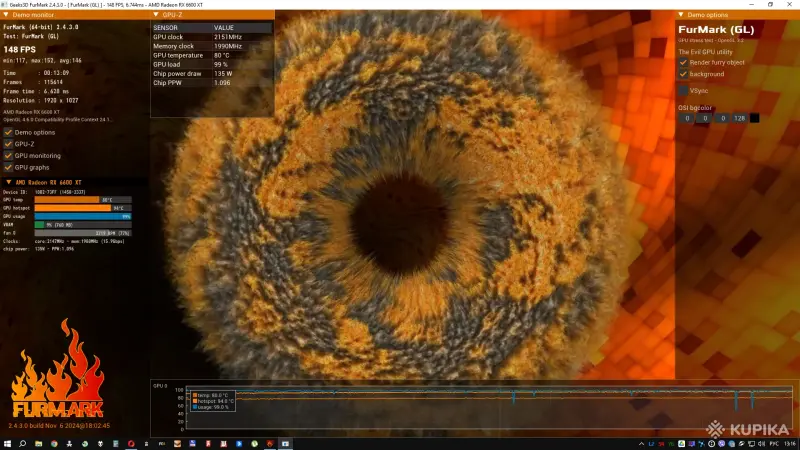Collapse the Demo monitor panel
This screenshot has width=800, height=450.
6,15
